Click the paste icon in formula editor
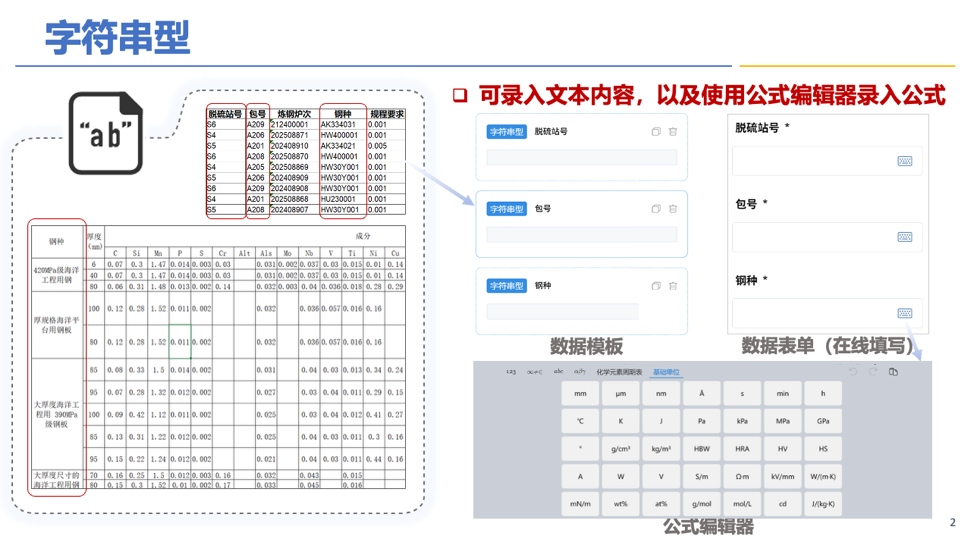 [893, 372]
